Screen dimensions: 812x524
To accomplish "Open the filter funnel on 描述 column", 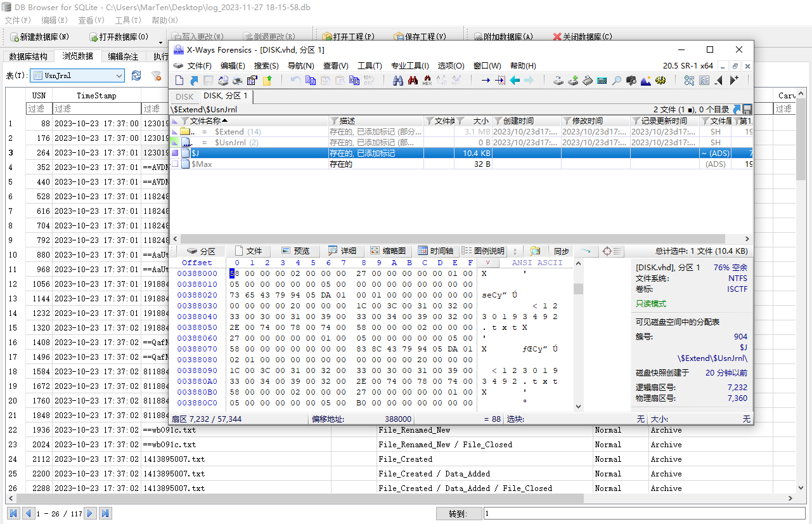I will coord(334,121).
